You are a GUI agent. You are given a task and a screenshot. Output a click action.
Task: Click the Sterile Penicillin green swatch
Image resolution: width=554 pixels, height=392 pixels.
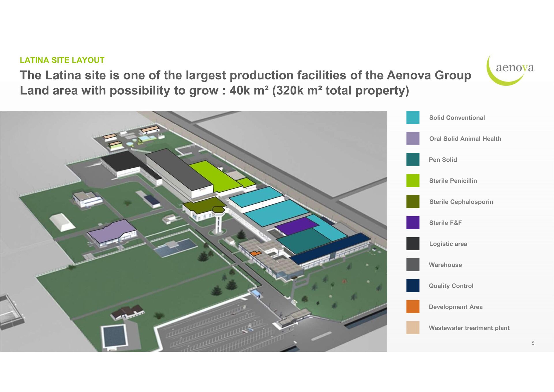click(413, 181)
